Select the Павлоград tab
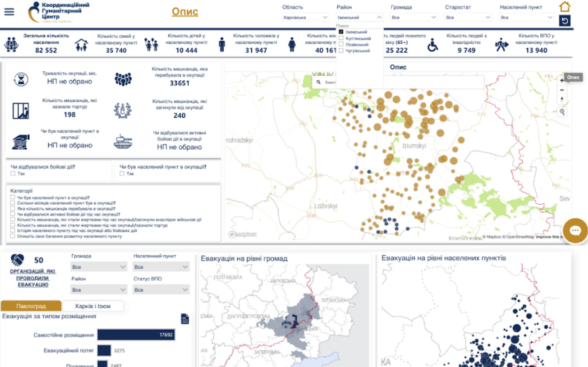Image resolution: width=588 pixels, height=367 pixels. (x=31, y=306)
